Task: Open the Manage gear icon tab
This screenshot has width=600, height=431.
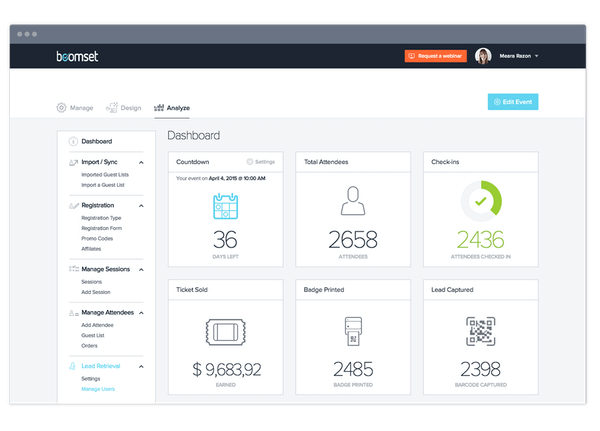Action: 61,108
